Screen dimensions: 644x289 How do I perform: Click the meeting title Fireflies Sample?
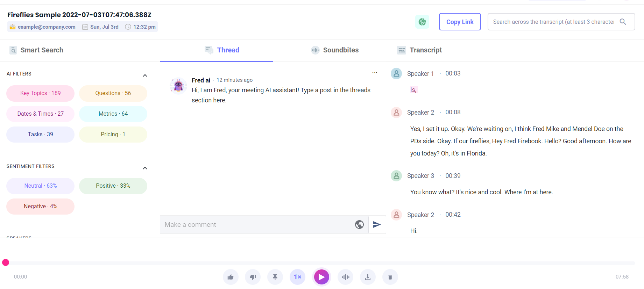point(79,15)
